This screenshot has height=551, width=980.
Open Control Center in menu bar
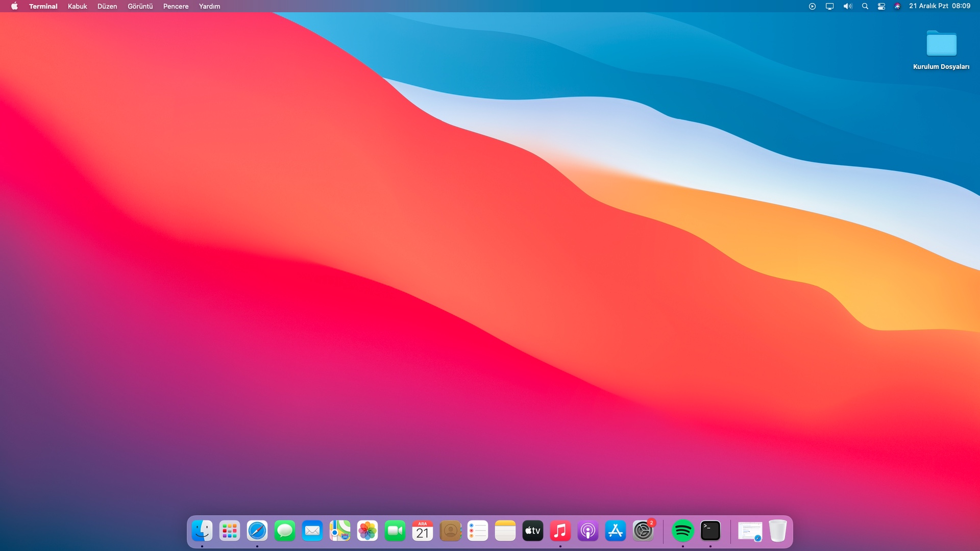[881, 6]
